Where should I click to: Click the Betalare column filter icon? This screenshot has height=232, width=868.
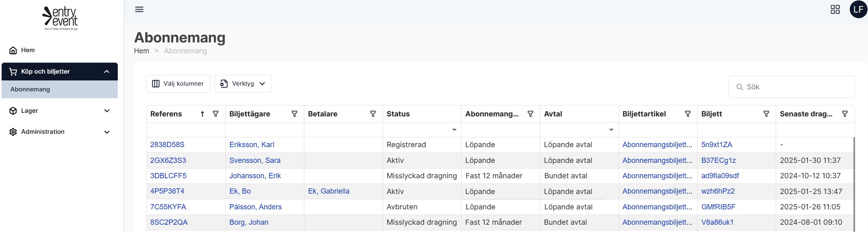[373, 114]
